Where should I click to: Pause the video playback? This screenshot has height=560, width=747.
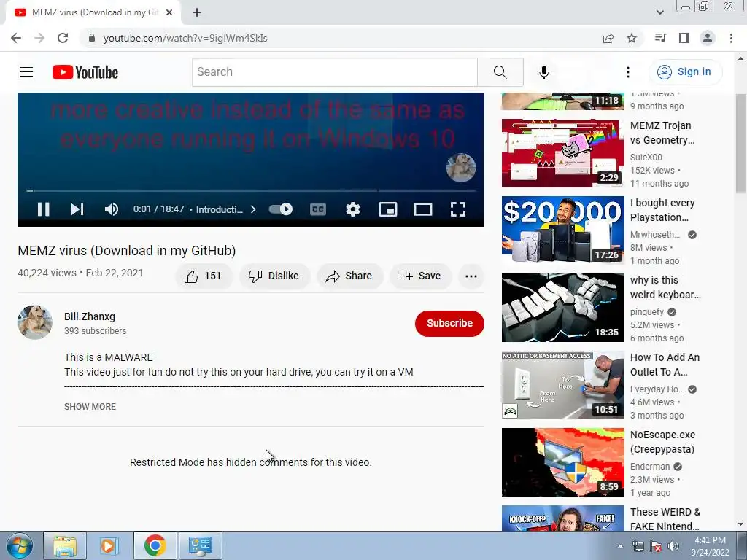click(x=43, y=209)
